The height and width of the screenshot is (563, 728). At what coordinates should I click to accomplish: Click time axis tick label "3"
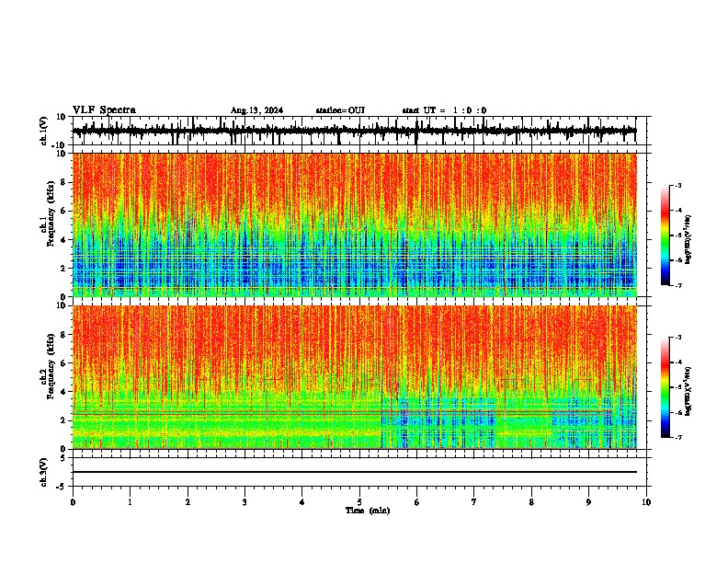point(245,502)
